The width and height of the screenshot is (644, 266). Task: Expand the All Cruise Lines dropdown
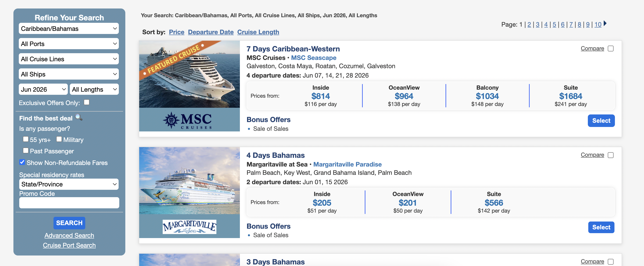69,59
